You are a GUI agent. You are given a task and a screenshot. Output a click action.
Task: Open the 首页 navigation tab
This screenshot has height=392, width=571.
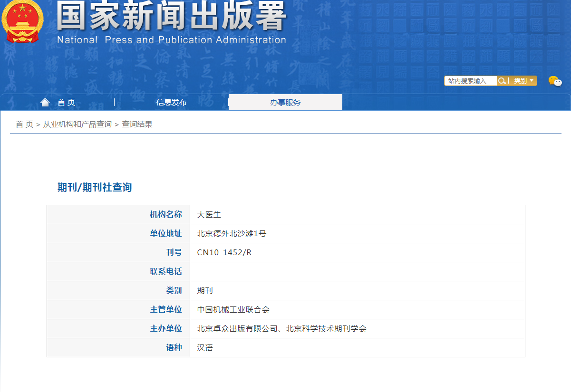(66, 102)
